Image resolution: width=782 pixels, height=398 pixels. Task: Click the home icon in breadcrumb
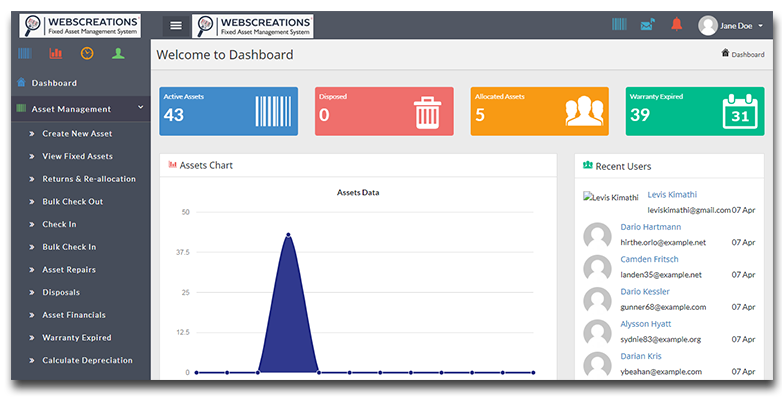click(x=725, y=53)
